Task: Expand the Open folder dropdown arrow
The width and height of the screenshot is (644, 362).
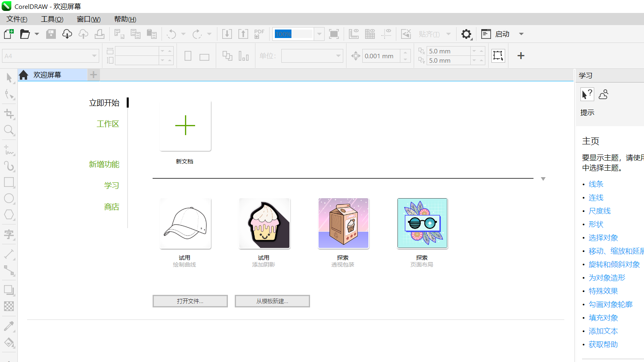Action: tap(37, 34)
